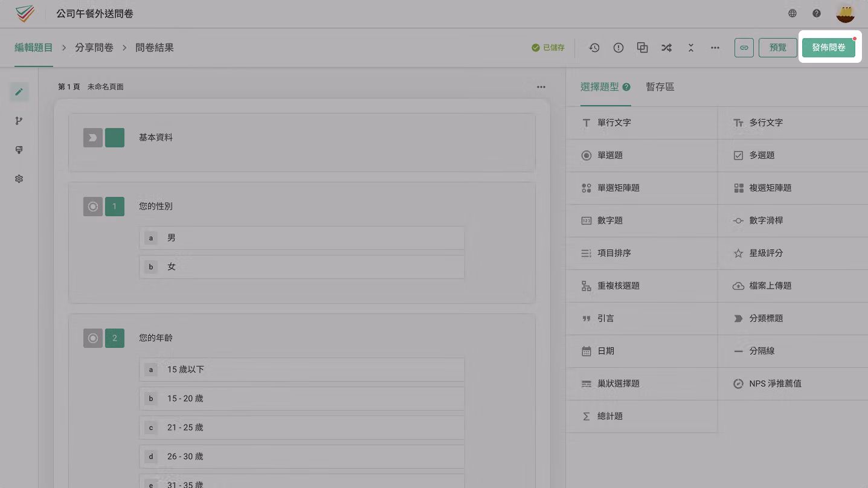Add a 重複核選題 question type
868x488 pixels.
coord(641,286)
